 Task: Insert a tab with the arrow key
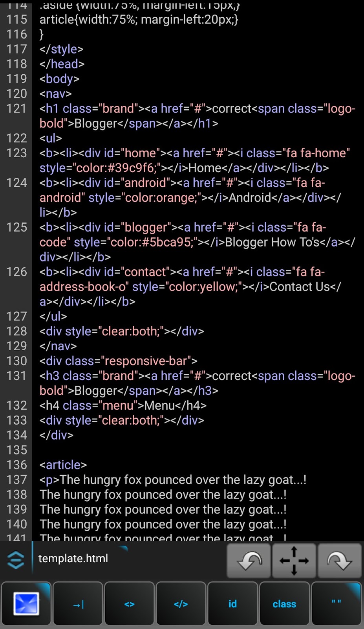pos(78,603)
